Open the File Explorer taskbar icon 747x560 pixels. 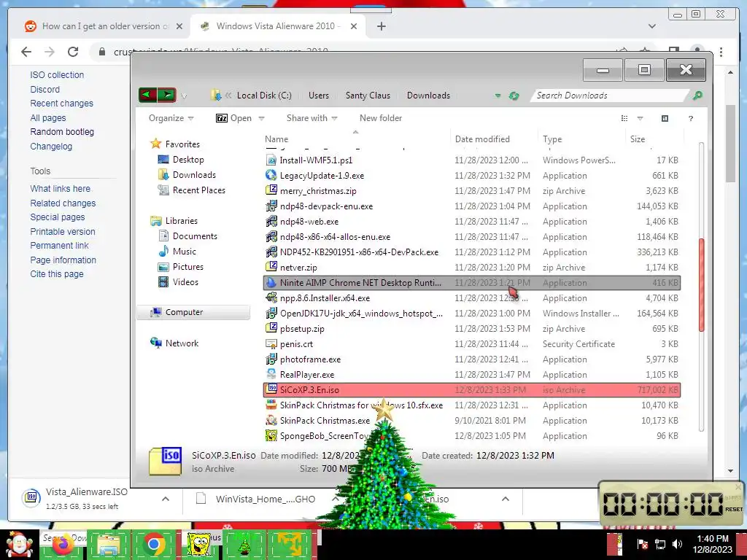(108, 545)
